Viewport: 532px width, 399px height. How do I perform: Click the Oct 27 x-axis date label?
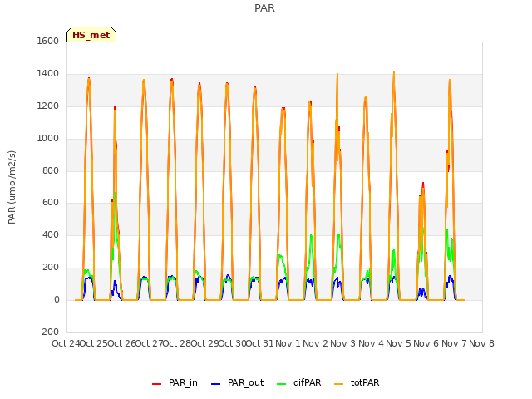click(149, 343)
